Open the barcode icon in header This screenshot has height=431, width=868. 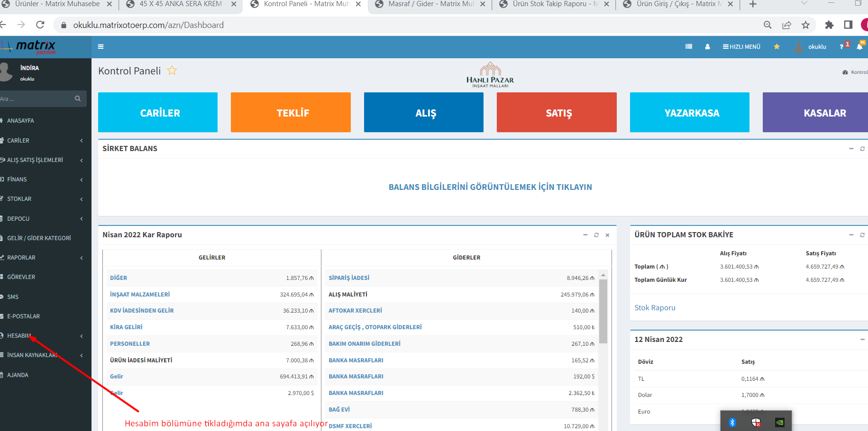(x=688, y=46)
